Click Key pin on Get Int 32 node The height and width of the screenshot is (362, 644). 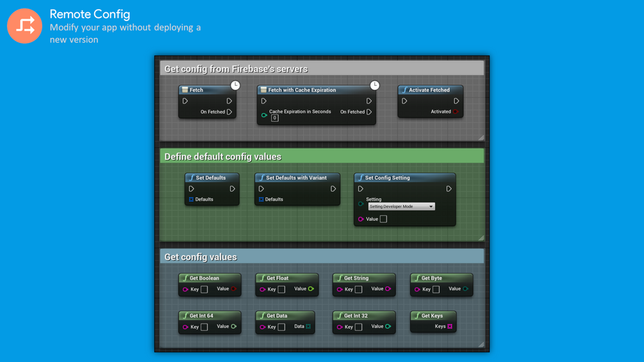point(340,327)
